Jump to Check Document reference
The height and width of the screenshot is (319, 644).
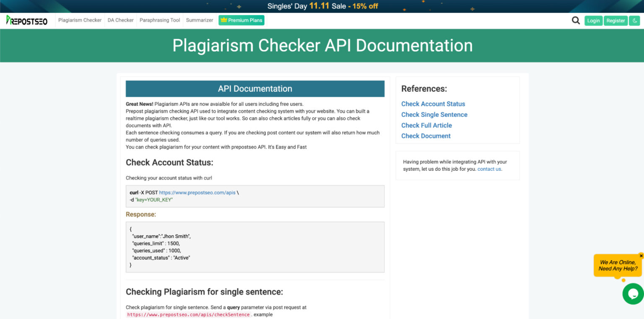pos(426,136)
